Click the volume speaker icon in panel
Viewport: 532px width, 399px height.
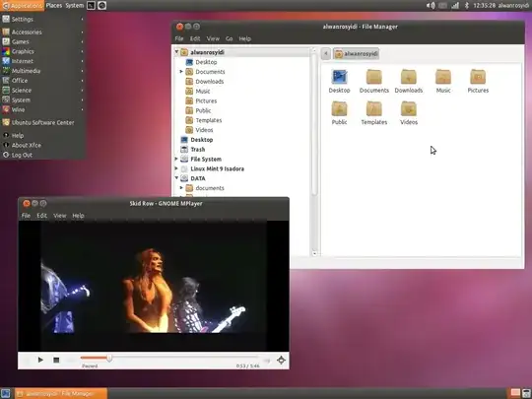[431, 6]
